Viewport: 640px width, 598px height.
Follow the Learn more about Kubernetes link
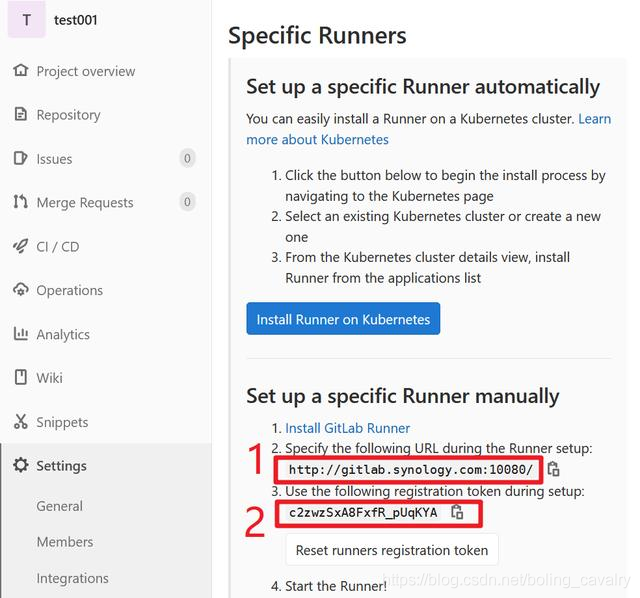pos(429,129)
